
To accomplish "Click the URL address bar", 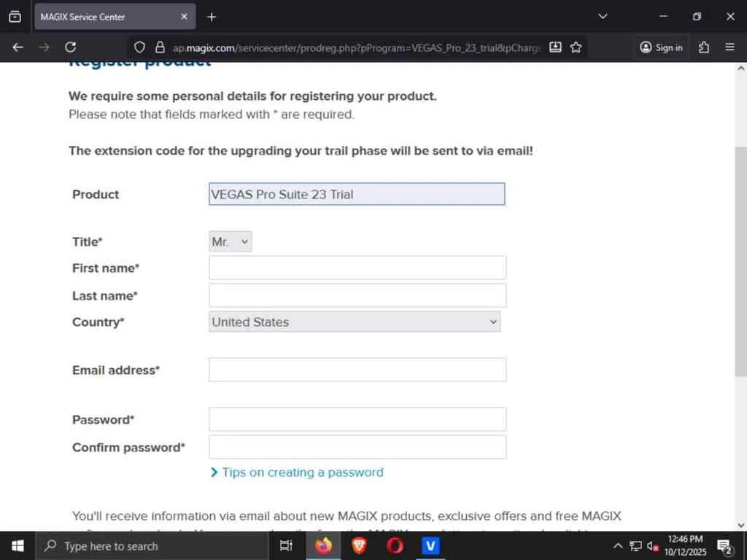I will point(356,47).
